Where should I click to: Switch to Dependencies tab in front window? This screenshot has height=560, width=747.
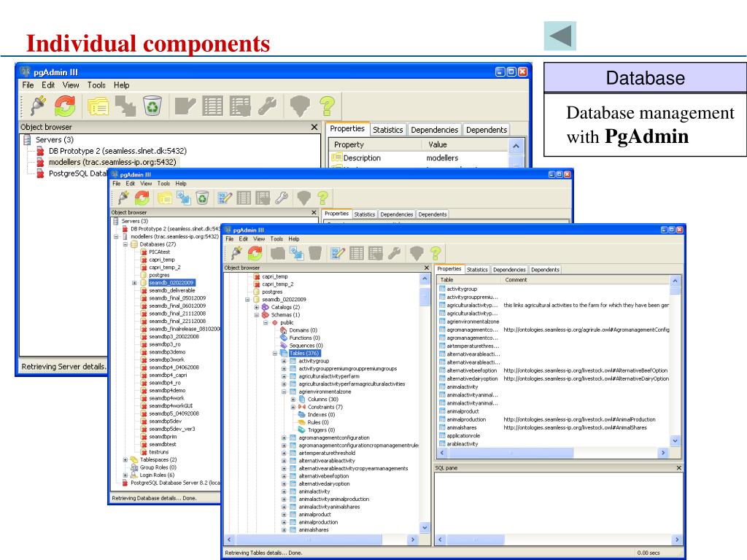pyautogui.click(x=509, y=270)
